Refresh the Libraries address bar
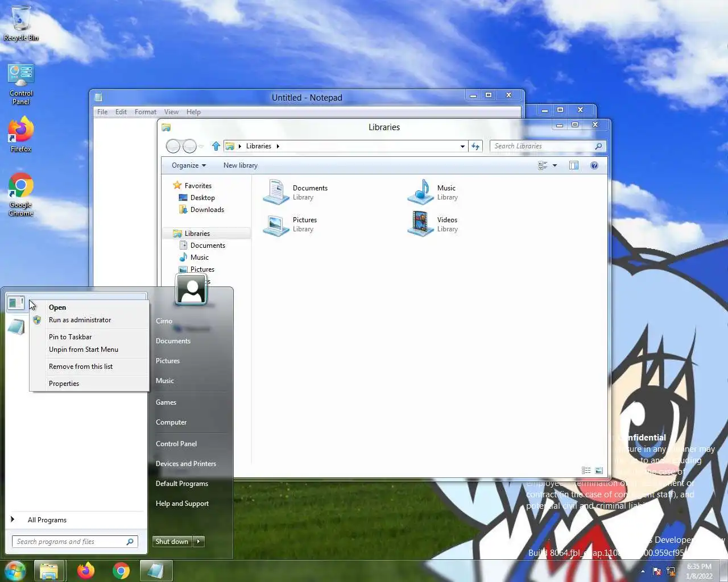This screenshot has width=728, height=582. click(x=475, y=146)
